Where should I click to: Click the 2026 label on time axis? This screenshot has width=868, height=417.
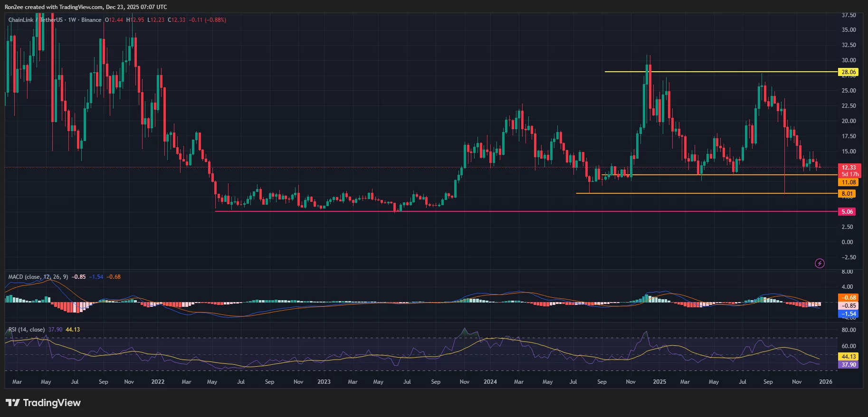pos(826,382)
